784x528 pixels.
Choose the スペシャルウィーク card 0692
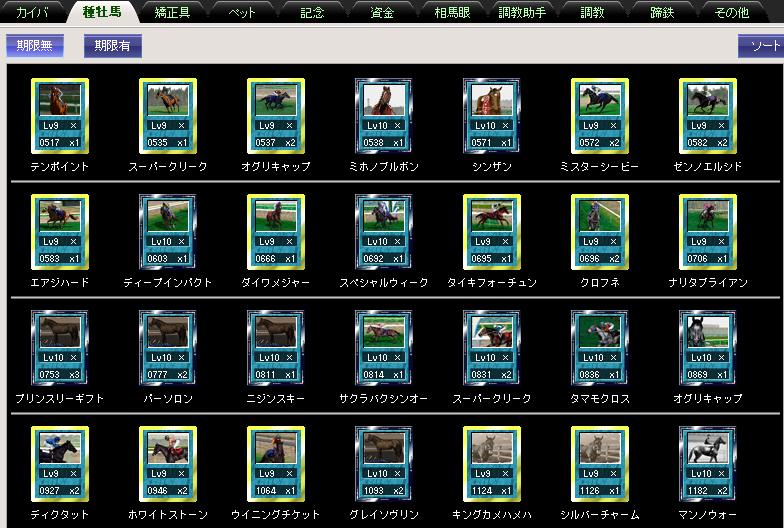[384, 232]
